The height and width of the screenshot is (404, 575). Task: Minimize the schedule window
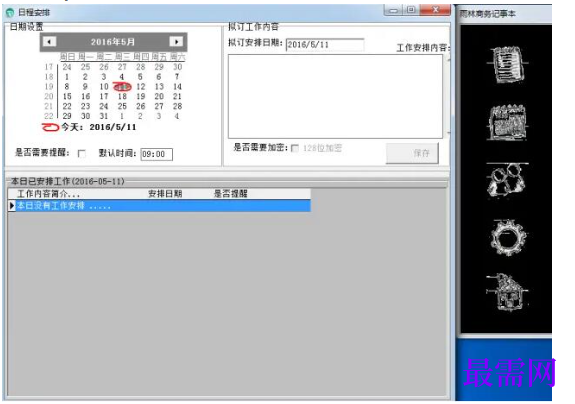[393, 10]
